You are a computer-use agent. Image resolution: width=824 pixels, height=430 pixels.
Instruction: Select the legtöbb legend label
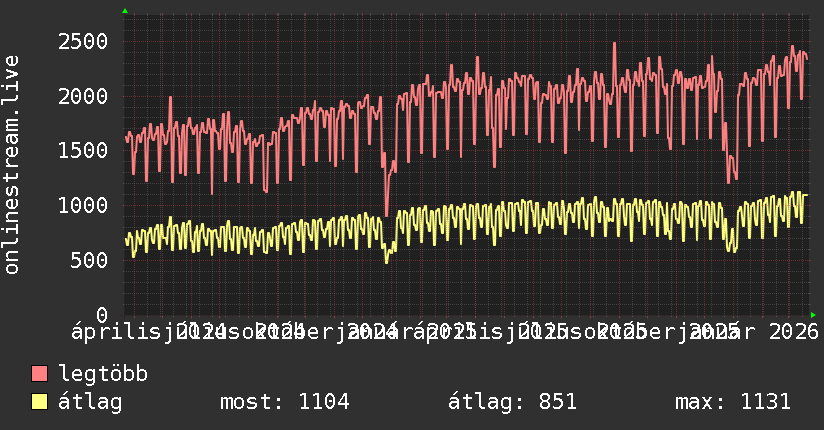pyautogui.click(x=103, y=374)
